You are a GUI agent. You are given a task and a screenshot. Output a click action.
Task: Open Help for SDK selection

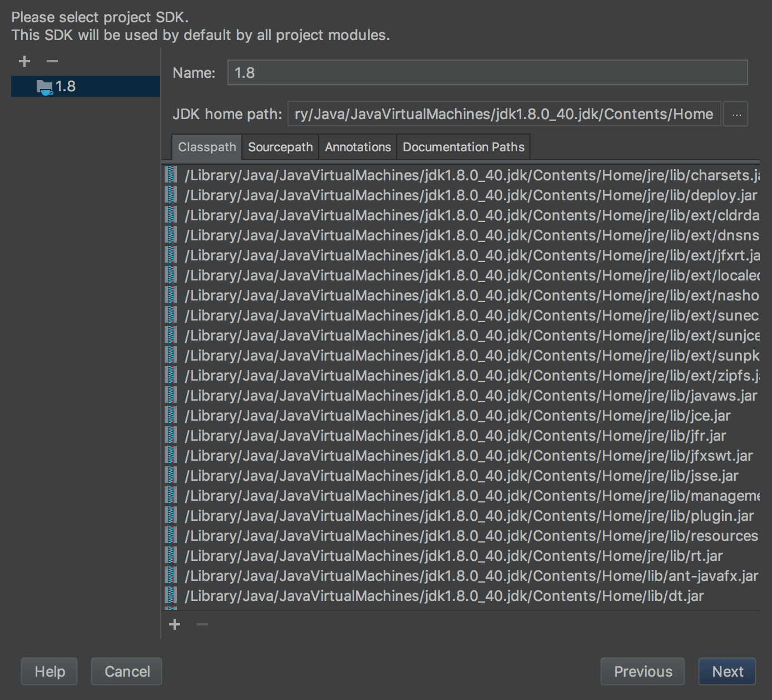[x=49, y=671]
